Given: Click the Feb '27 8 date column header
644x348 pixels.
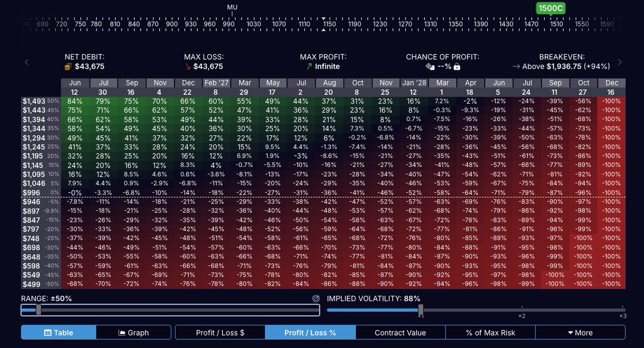Looking at the screenshot, I should click(x=216, y=88).
